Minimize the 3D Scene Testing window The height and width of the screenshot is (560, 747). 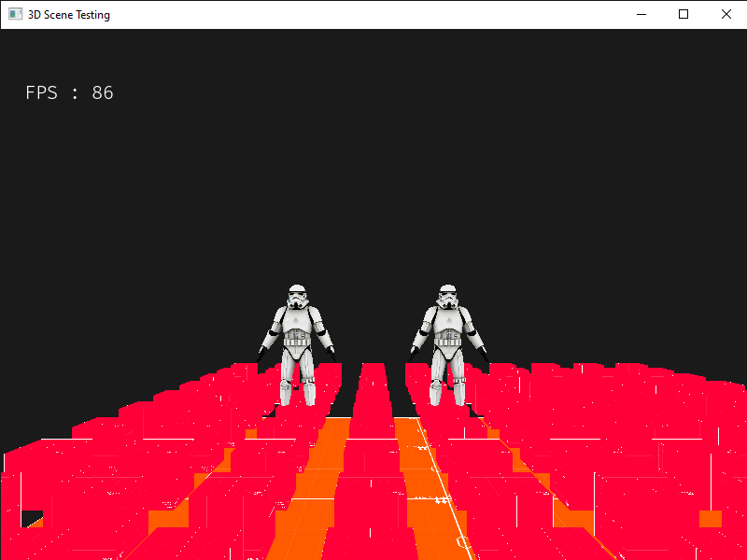pos(641,14)
